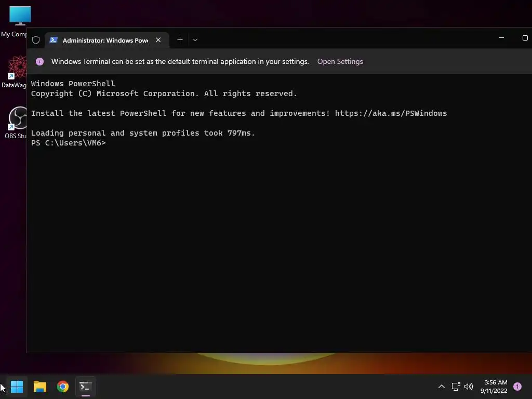The height and width of the screenshot is (399, 532).
Task: Open the Windows Start menu
Action: pos(17,387)
